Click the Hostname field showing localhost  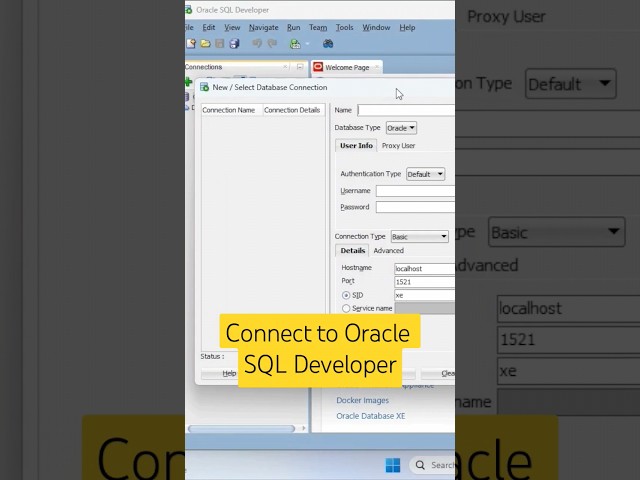tap(424, 269)
